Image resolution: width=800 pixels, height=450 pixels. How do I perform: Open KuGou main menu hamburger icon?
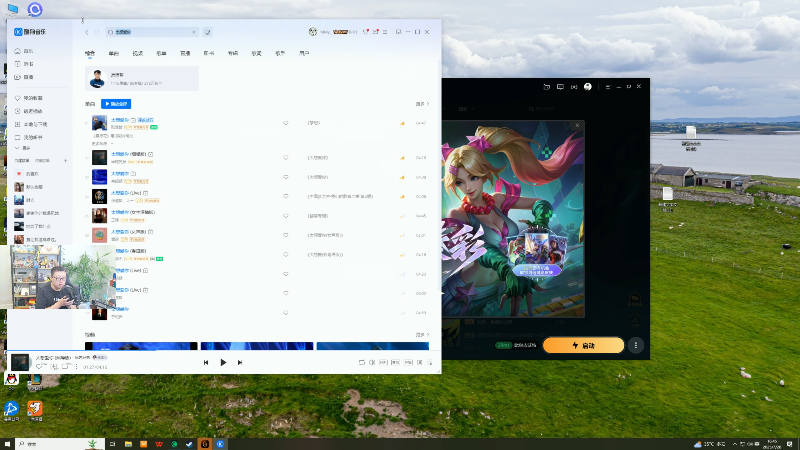pyautogui.click(x=385, y=32)
